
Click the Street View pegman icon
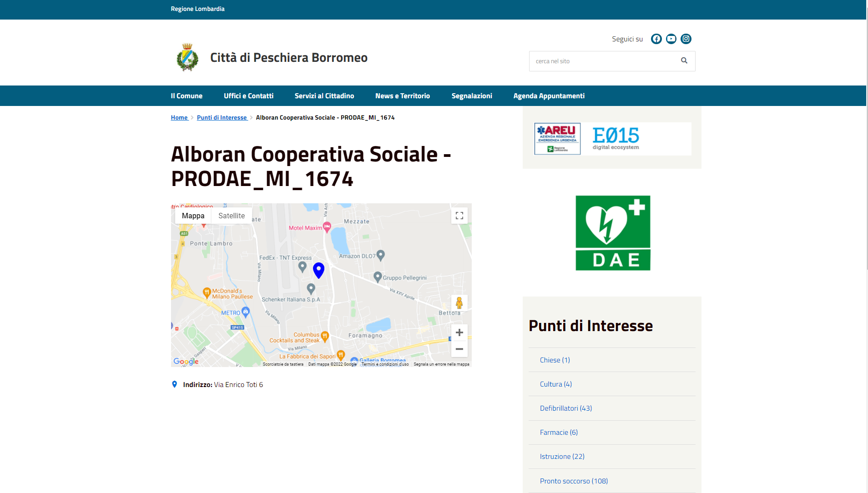pos(459,303)
